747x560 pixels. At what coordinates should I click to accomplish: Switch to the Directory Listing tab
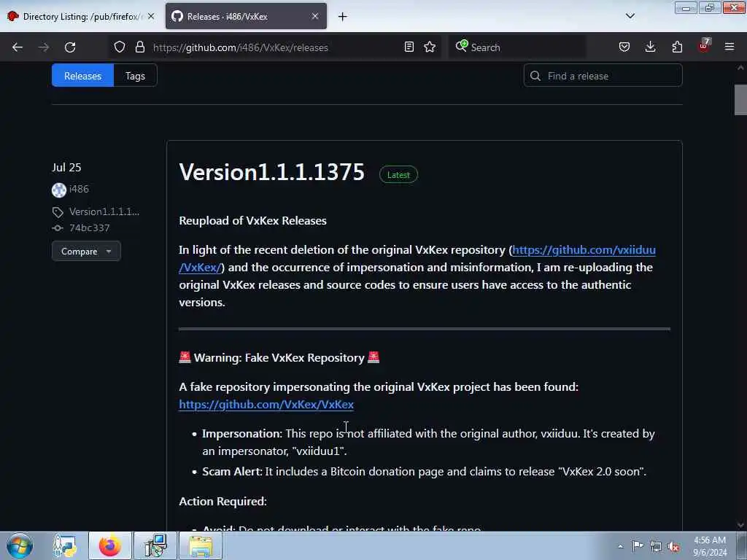[80, 16]
